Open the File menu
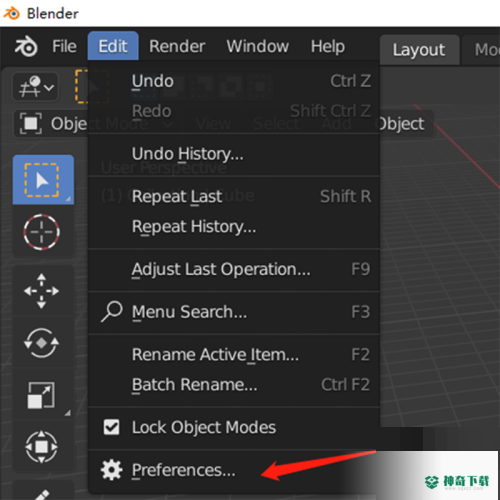The height and width of the screenshot is (500, 500). (64, 46)
